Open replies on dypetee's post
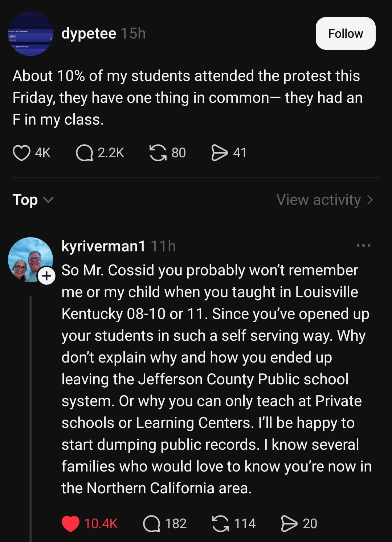 pyautogui.click(x=84, y=153)
